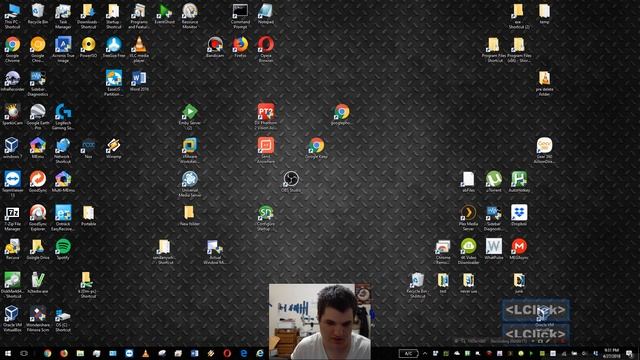The width and height of the screenshot is (640, 360).
Task: Open the WhatPulse desktop shortcut
Action: tap(493, 249)
